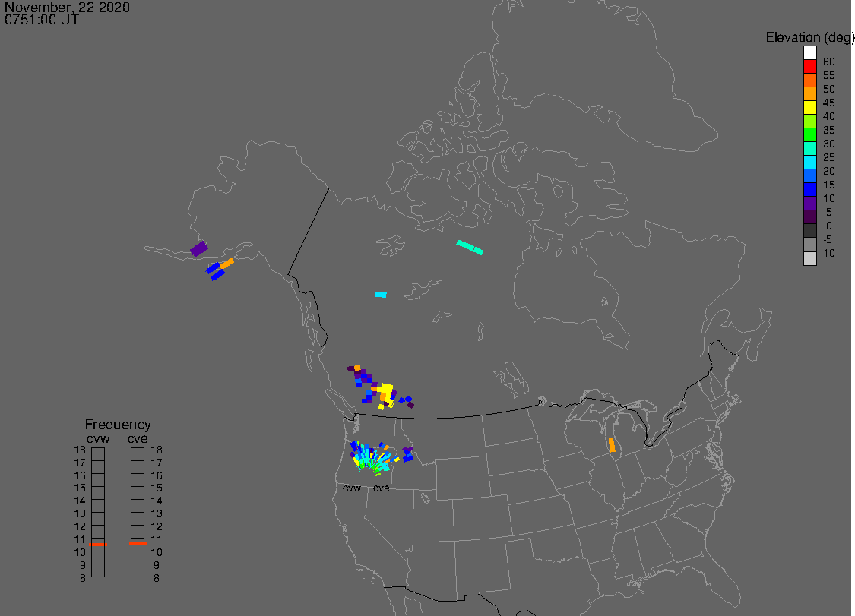
Task: Click the '35' label in Elevation legend
Action: 829,130
